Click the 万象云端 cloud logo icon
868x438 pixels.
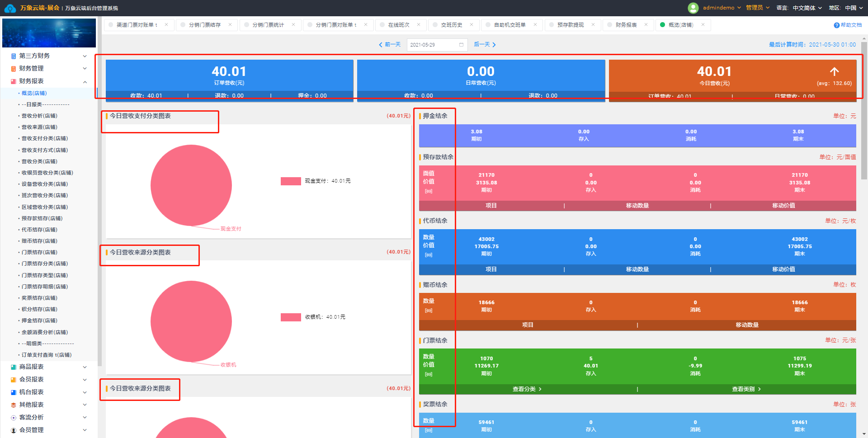(x=10, y=8)
